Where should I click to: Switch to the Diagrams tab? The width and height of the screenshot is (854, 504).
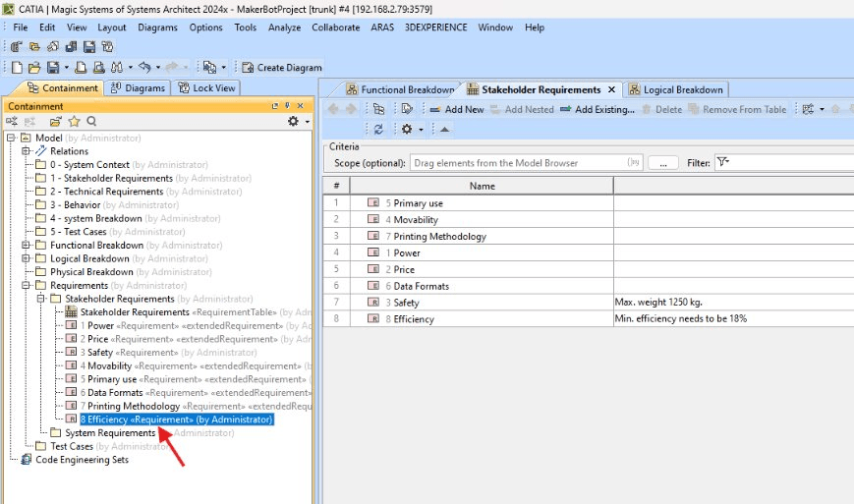(x=138, y=87)
